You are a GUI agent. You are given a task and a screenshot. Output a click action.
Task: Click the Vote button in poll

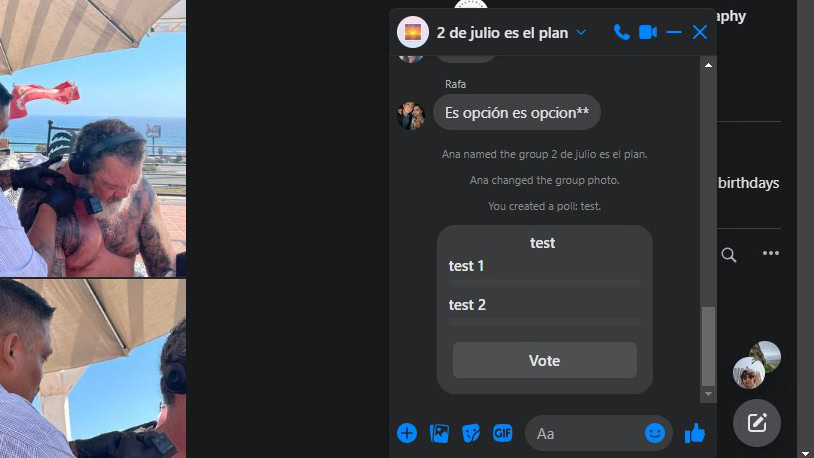click(x=545, y=360)
